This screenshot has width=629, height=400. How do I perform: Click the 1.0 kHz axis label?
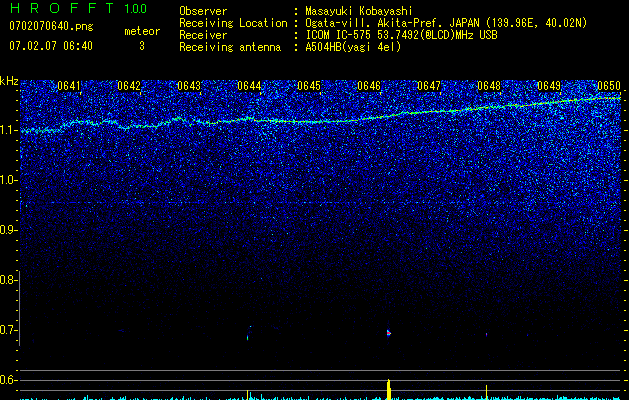tap(8, 180)
